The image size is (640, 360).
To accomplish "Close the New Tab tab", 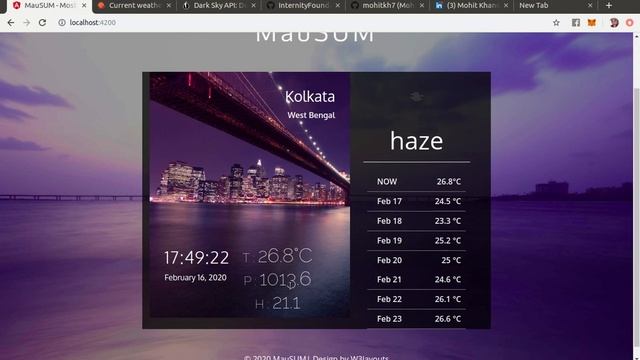I will click(590, 5).
